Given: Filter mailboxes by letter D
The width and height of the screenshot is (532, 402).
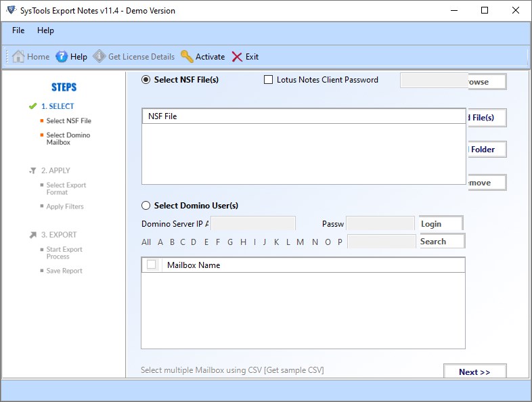Looking at the screenshot, I should [x=194, y=242].
